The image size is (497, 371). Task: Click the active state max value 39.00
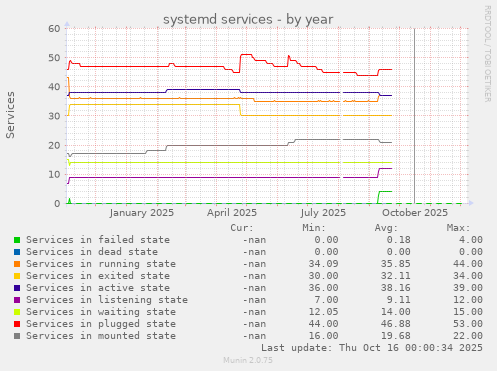[x=468, y=288]
